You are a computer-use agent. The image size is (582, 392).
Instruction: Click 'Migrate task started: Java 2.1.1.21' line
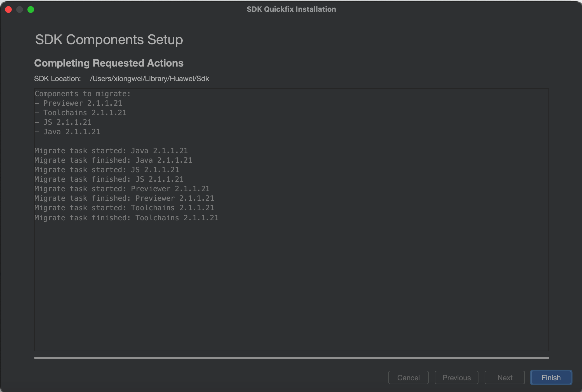111,151
